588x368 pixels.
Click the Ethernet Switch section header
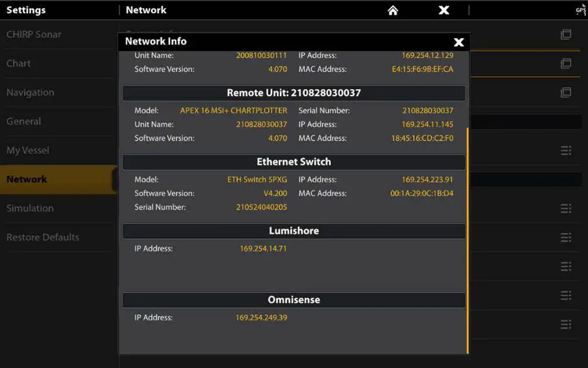pos(293,162)
